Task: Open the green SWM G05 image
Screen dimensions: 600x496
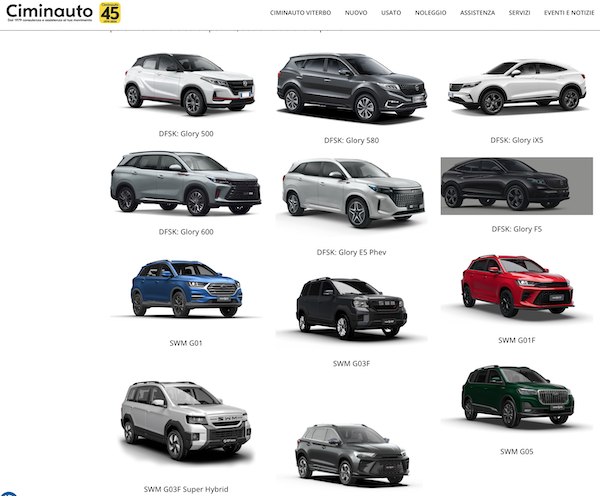Action: click(516, 396)
